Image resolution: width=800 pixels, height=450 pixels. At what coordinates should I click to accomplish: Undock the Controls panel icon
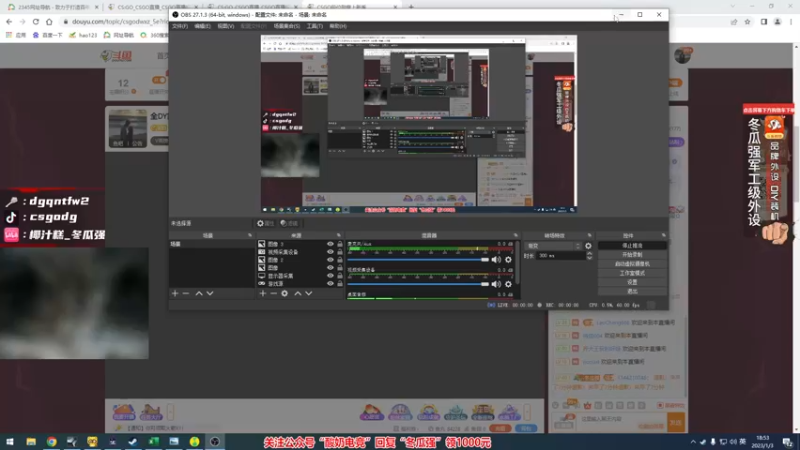(663, 236)
